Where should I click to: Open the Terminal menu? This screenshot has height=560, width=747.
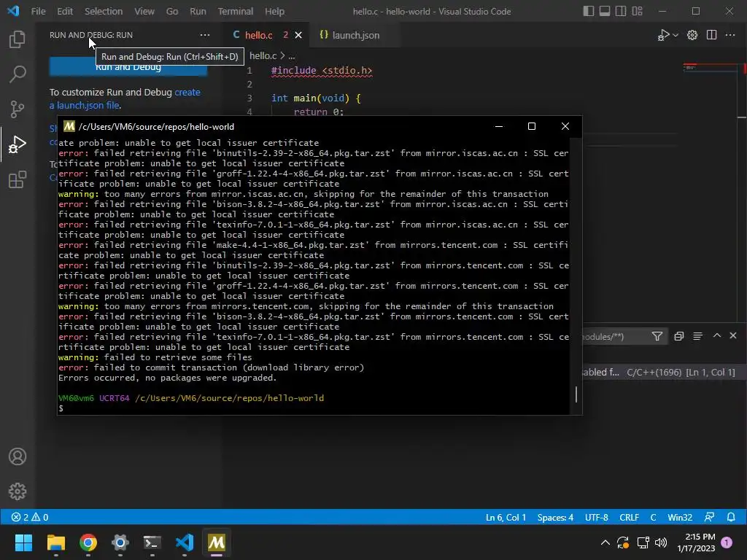[x=236, y=11]
